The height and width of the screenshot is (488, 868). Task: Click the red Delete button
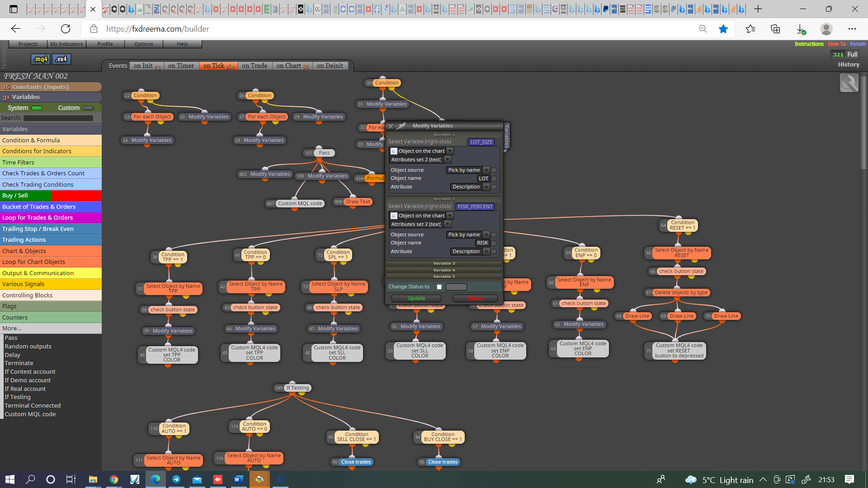(x=475, y=299)
